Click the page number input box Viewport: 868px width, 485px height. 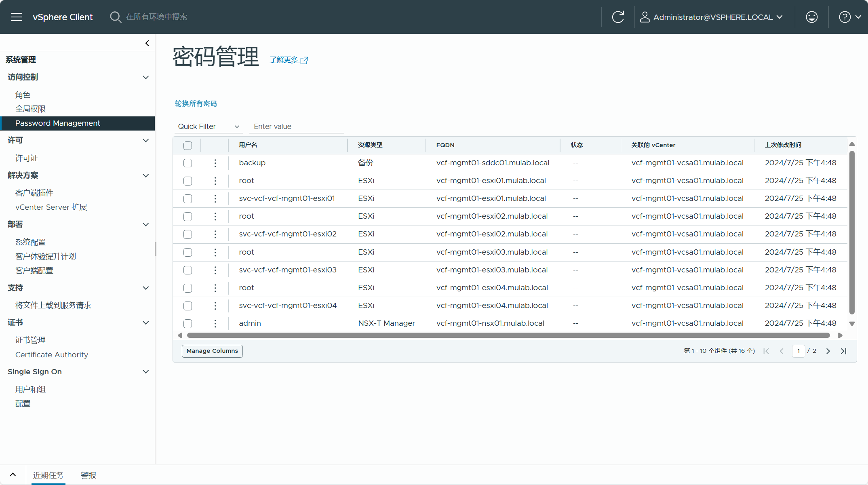pos(798,351)
